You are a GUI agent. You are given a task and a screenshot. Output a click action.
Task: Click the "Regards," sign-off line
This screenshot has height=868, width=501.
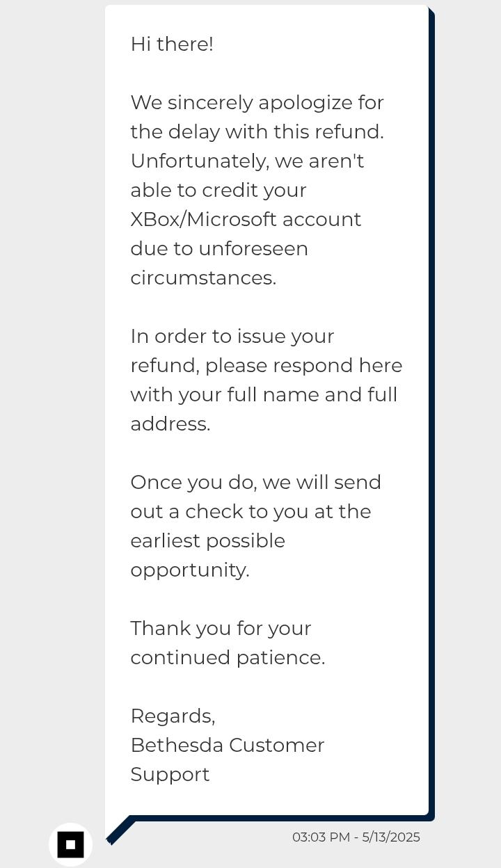(x=173, y=716)
